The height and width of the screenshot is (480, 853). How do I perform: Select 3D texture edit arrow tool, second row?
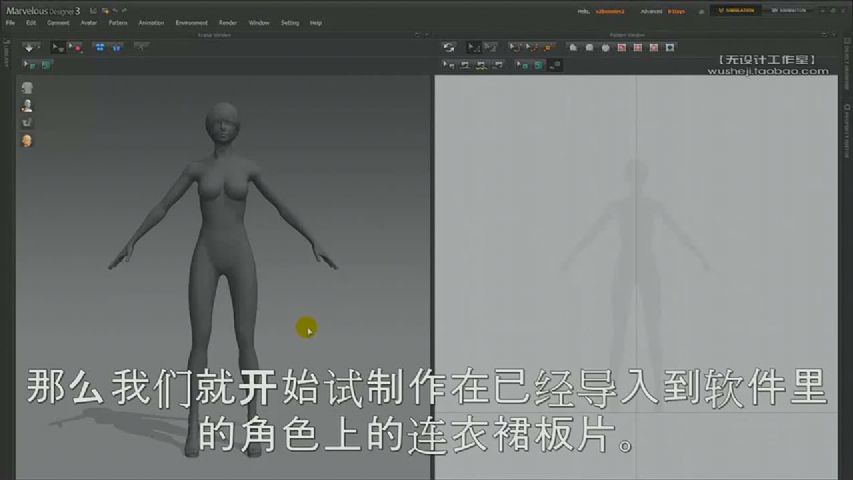coord(30,65)
